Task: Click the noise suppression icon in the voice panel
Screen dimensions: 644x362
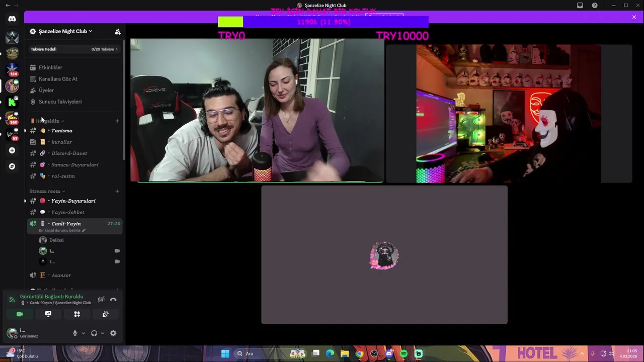Action: (101, 299)
